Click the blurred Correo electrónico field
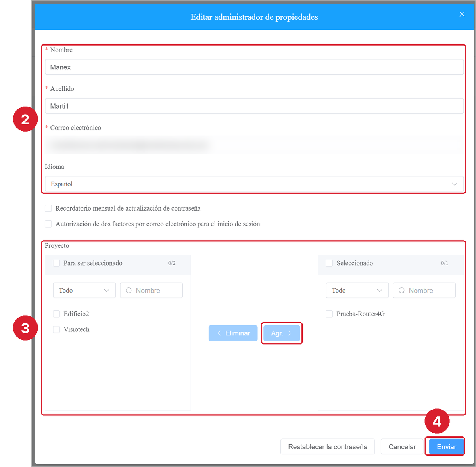The height and width of the screenshot is (467, 476). (254, 145)
